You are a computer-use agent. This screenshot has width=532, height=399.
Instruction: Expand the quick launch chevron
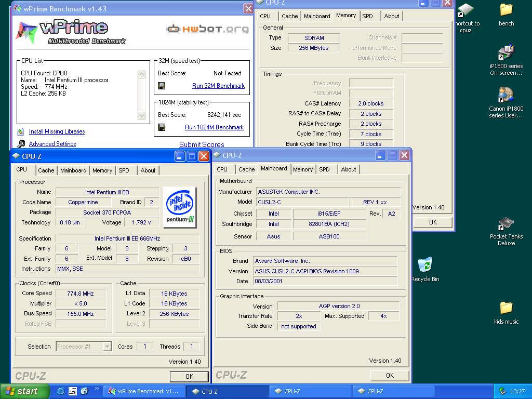97,389
